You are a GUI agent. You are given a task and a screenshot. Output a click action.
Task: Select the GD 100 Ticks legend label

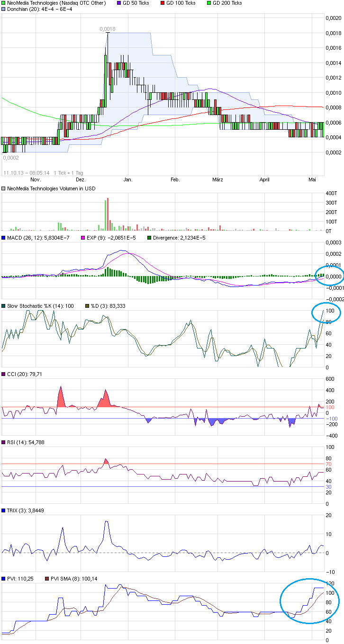(182, 3)
